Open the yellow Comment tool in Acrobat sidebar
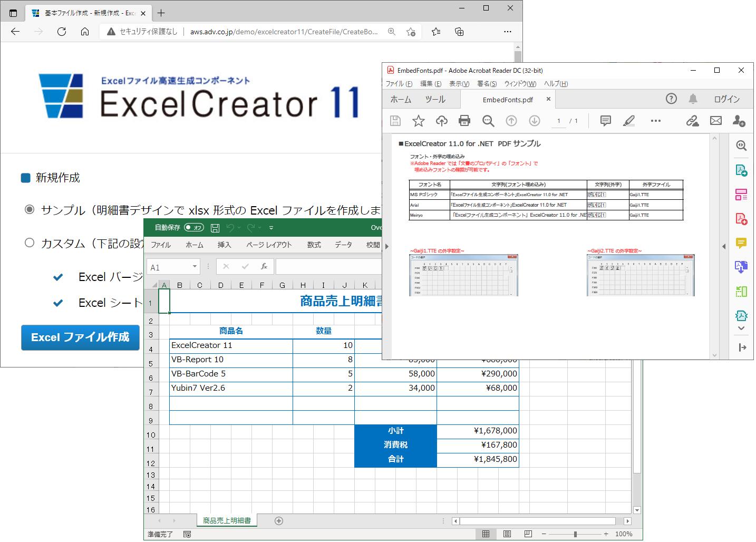The height and width of the screenshot is (542, 756). click(741, 243)
